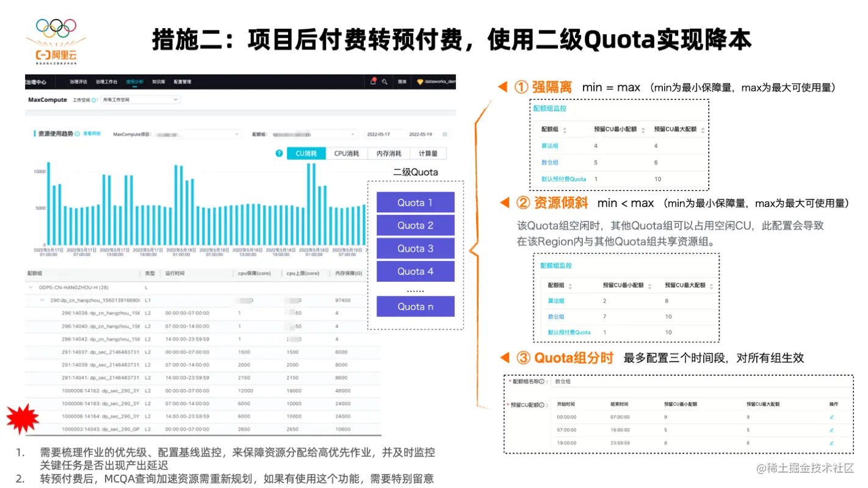This screenshot has height=488, width=868.
Task: Sort by 预留CU最大配额 in the table with 算法组 4/4
Action: 703,129
